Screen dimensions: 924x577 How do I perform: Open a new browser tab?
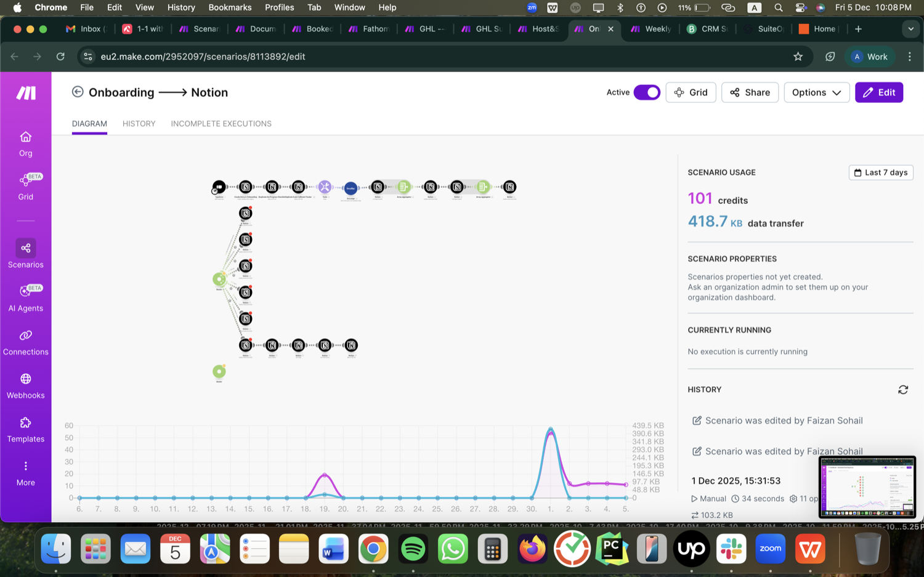(858, 29)
